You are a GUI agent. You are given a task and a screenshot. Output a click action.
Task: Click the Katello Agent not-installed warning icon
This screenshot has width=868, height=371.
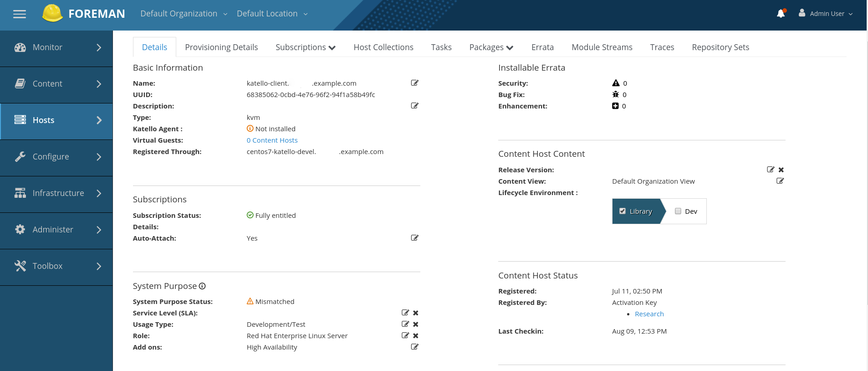(250, 129)
